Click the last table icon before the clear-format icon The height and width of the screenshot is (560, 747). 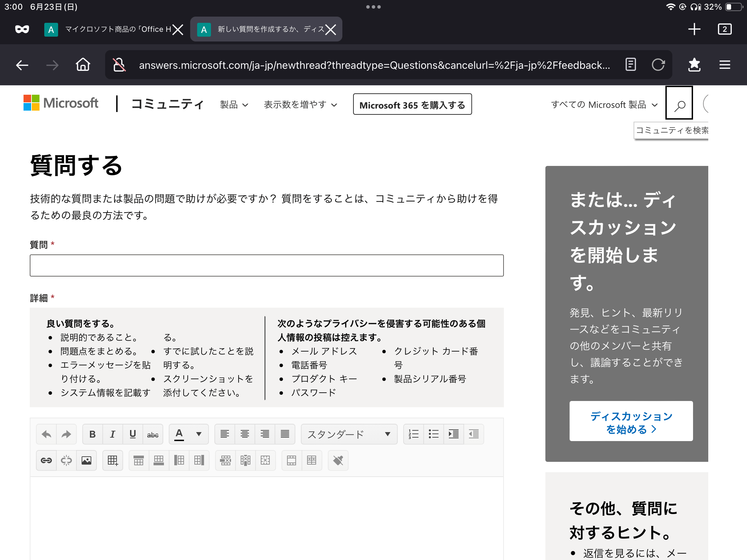click(x=312, y=460)
